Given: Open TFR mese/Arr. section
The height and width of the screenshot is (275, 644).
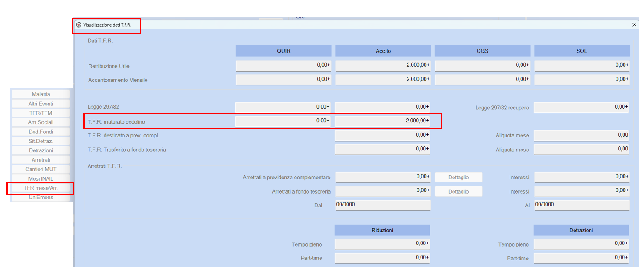Looking at the screenshot, I should coord(41,188).
